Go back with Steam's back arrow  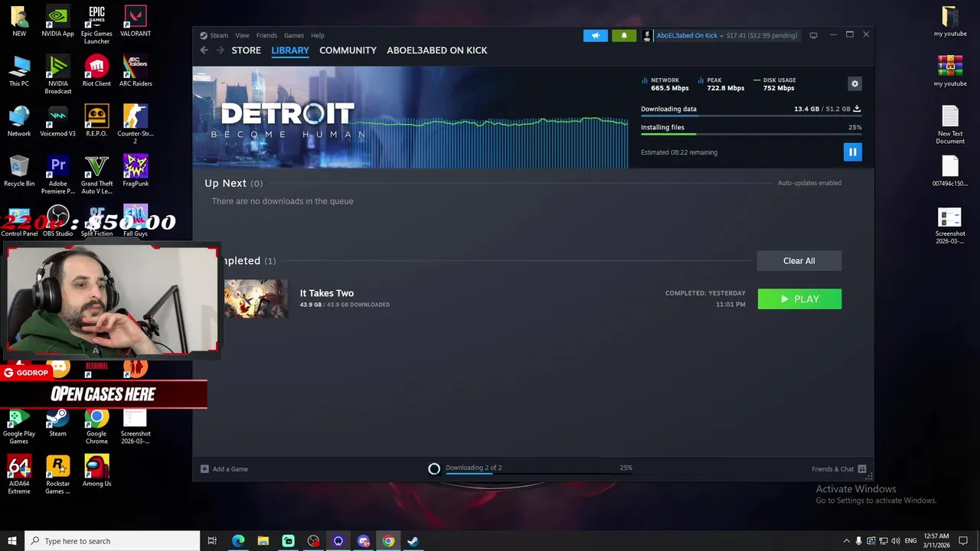(x=204, y=51)
